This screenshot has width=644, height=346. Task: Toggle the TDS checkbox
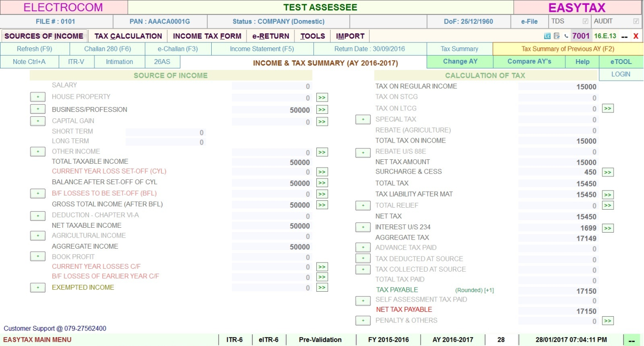click(x=585, y=22)
